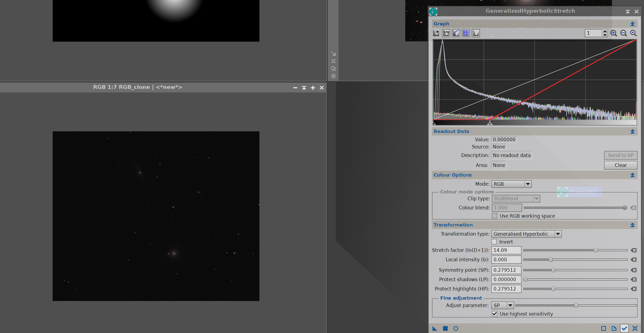Toggle the blue grid display button
Viewport: 644px width, 333px height.
[x=466, y=33]
